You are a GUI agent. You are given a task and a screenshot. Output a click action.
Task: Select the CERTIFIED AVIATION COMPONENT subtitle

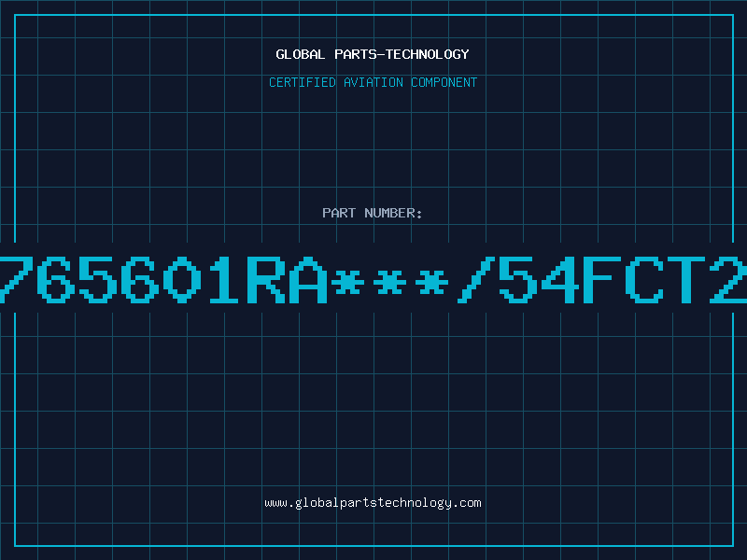coord(373,82)
